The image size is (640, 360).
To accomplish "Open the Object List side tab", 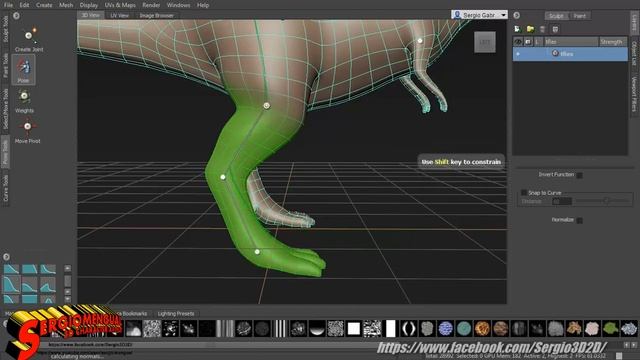I will point(634,53).
